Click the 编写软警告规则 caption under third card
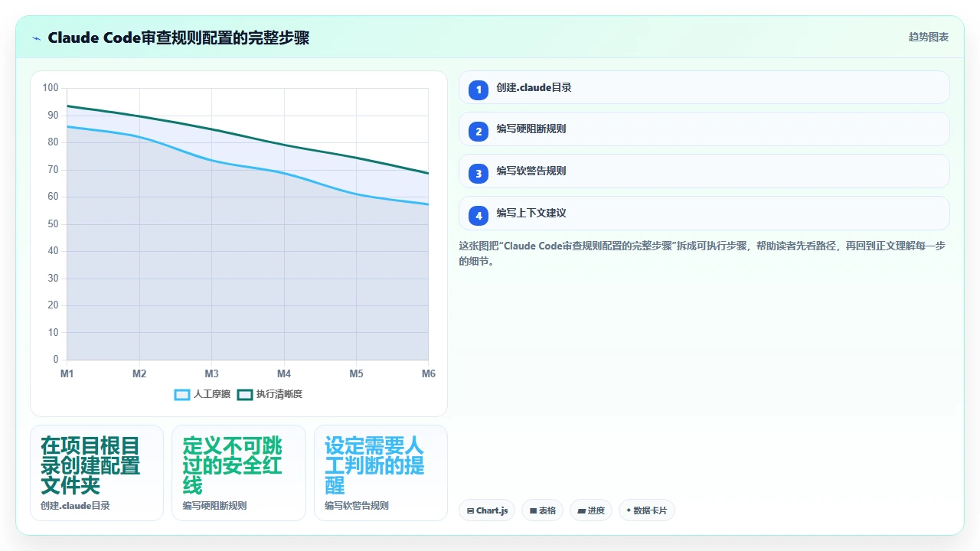Viewport: 980px width, 551px height. (357, 506)
